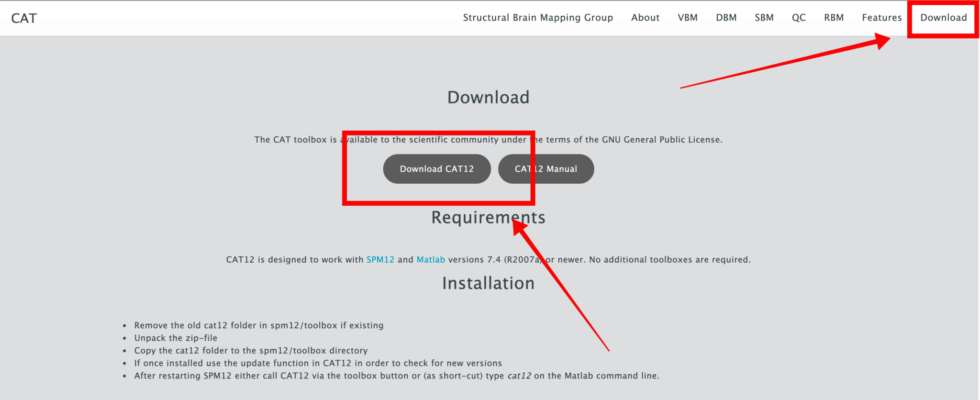Image resolution: width=980 pixels, height=400 pixels.
Task: Select RBM in the navigation bar
Action: click(x=834, y=18)
